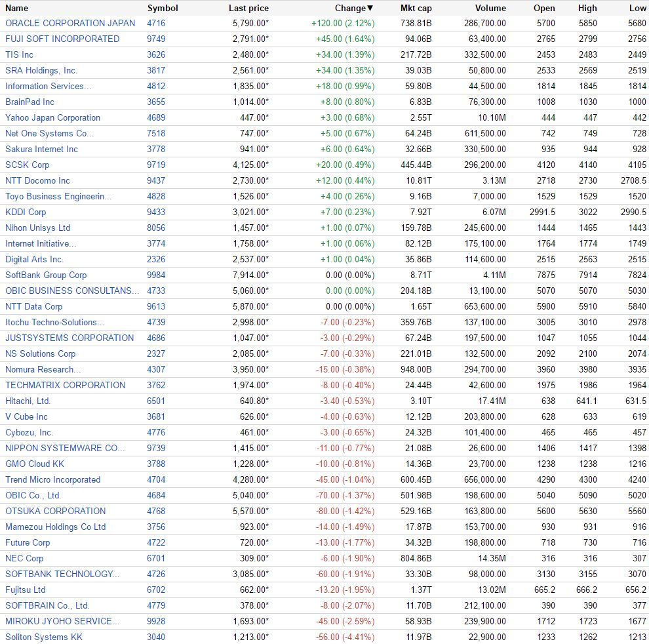Open OBIC BUSINESS CONSULTANS... link
The height and width of the screenshot is (644, 649).
[72, 291]
